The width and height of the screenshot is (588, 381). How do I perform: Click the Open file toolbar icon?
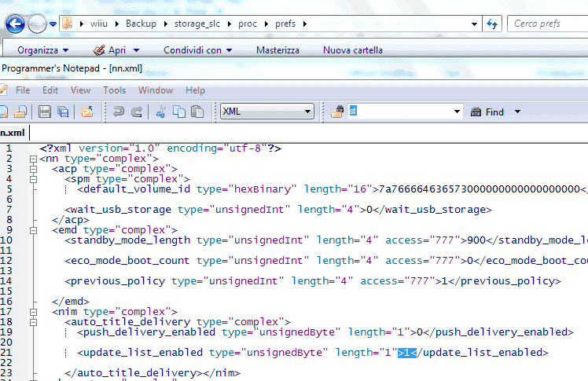(20, 112)
